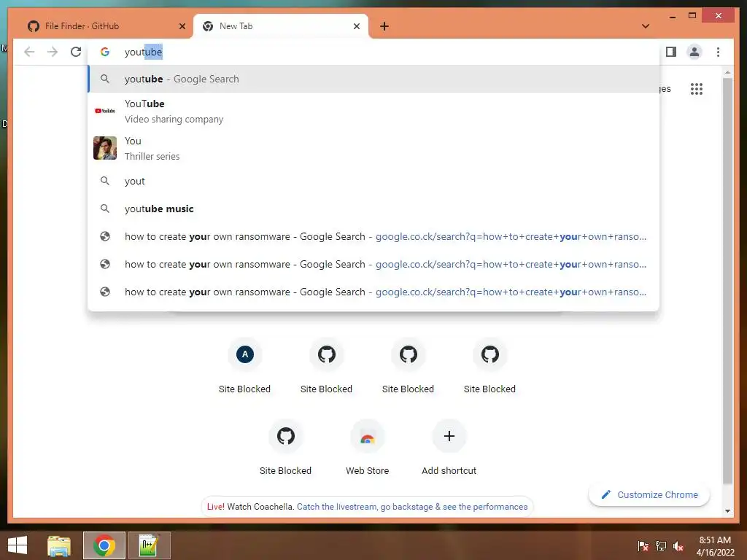Open Chrome three-dot menu
Screen dimensions: 747x560
[x=718, y=52]
